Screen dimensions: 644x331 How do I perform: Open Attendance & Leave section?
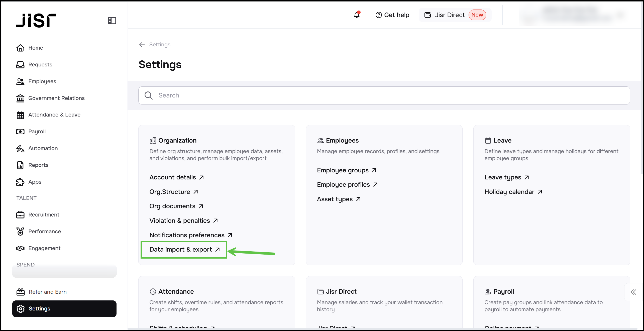click(54, 115)
